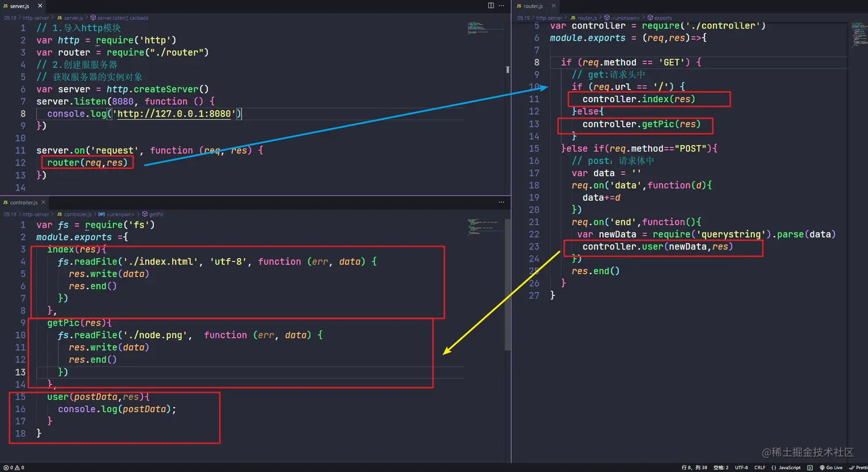Click 'router(req,res)' in server.js
This screenshot has width=868, height=472.
[87, 163]
